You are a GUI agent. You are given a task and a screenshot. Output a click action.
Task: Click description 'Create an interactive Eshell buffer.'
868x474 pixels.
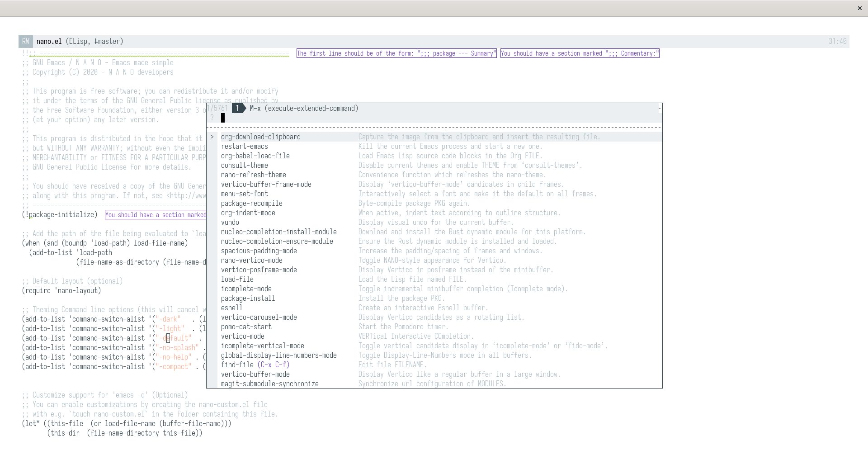(x=423, y=308)
